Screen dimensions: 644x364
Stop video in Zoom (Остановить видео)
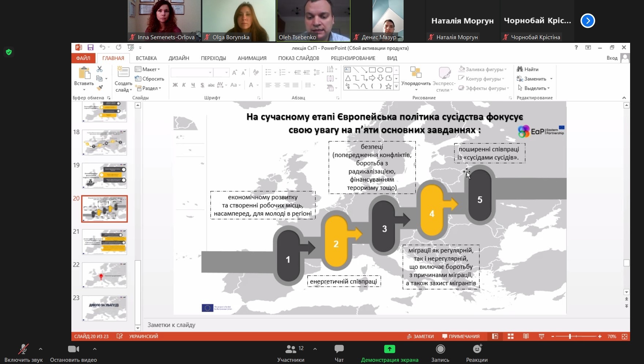(73, 353)
